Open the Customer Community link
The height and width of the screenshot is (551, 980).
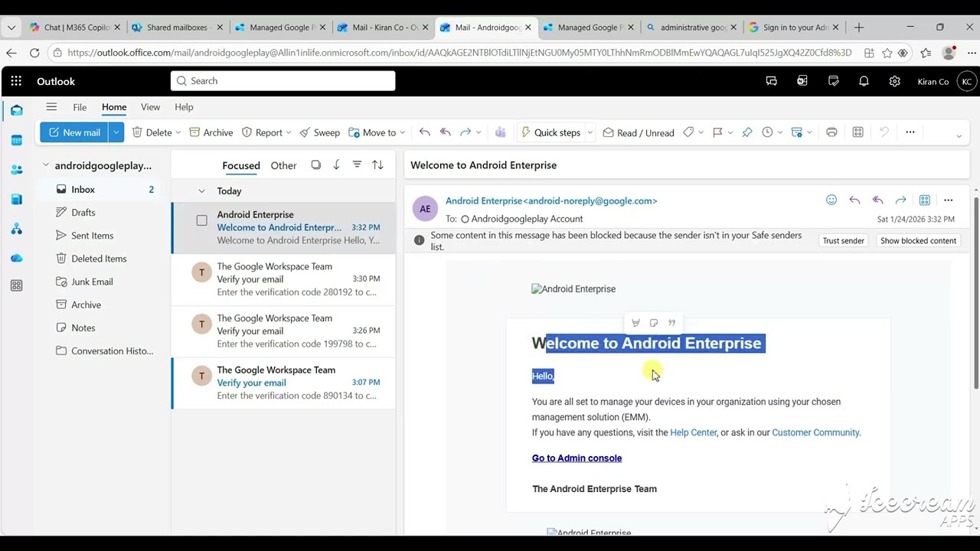tap(815, 432)
